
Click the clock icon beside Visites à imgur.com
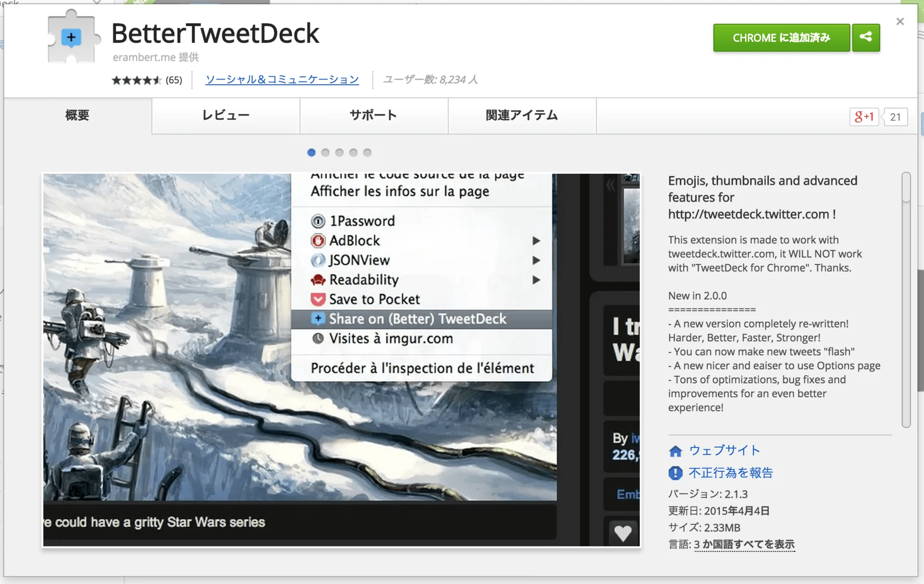click(318, 338)
